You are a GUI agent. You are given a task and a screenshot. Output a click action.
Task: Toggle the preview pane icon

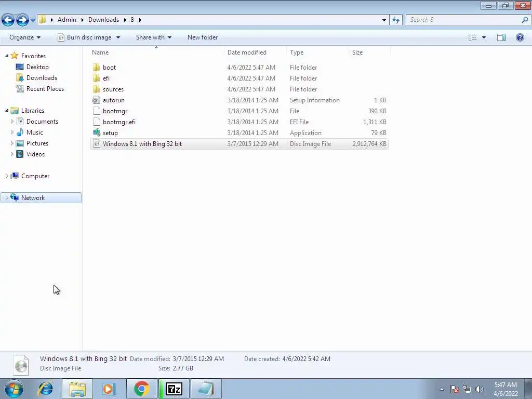(x=501, y=37)
